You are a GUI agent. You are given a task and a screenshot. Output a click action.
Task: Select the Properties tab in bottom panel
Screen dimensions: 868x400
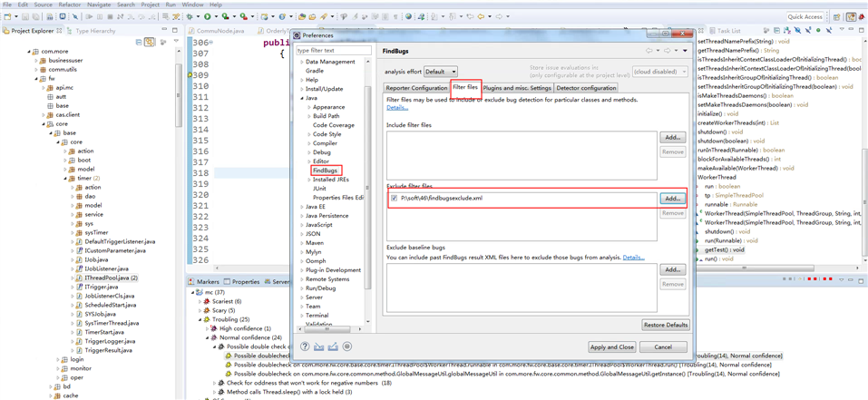pyautogui.click(x=242, y=281)
